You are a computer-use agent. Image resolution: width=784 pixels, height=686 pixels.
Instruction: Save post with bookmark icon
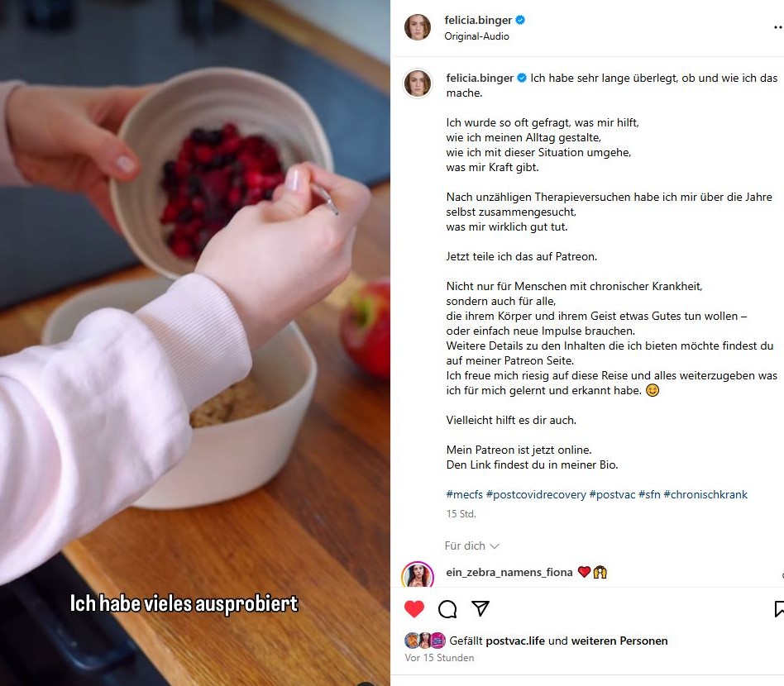coord(778,608)
